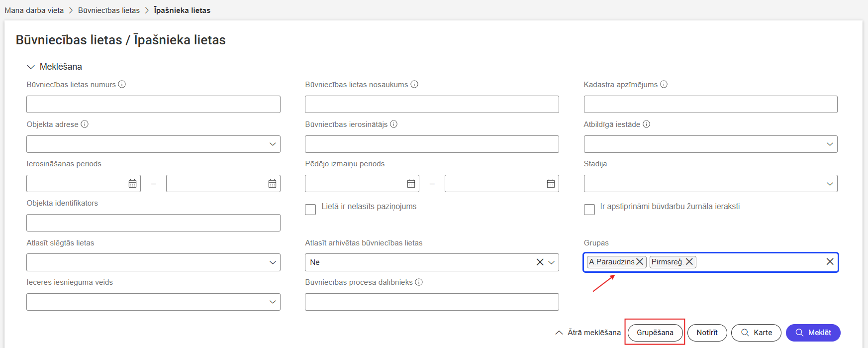The width and height of the screenshot is (868, 348).
Task: Enable Lietā ir nelasīts paziņojums checkbox
Action: point(310,210)
